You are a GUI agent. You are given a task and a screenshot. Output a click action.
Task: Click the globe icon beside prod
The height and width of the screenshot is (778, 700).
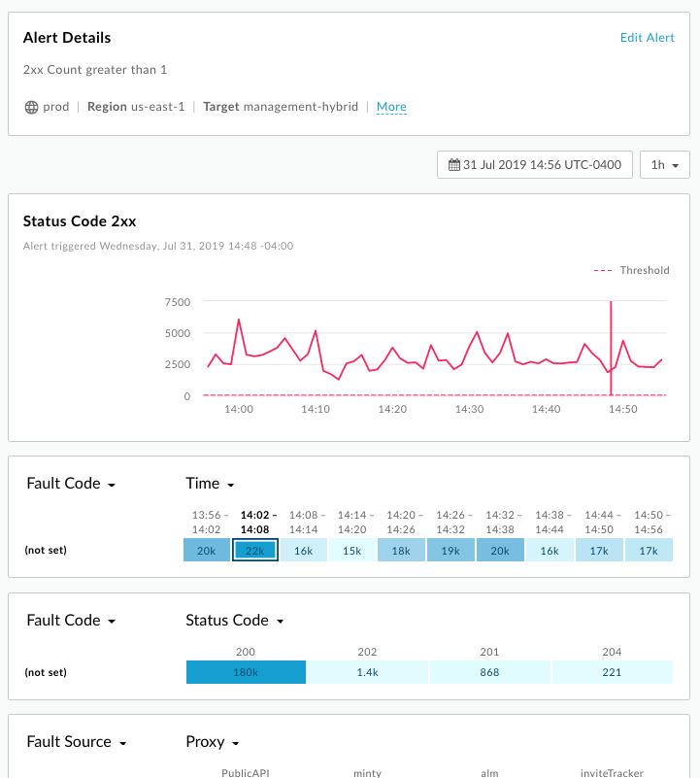click(31, 107)
